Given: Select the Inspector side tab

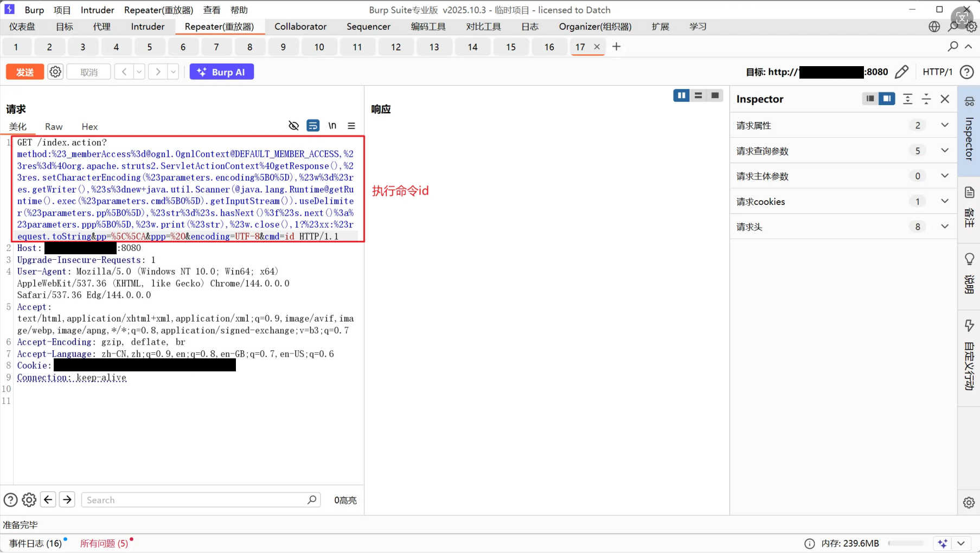Looking at the screenshot, I should [x=969, y=131].
